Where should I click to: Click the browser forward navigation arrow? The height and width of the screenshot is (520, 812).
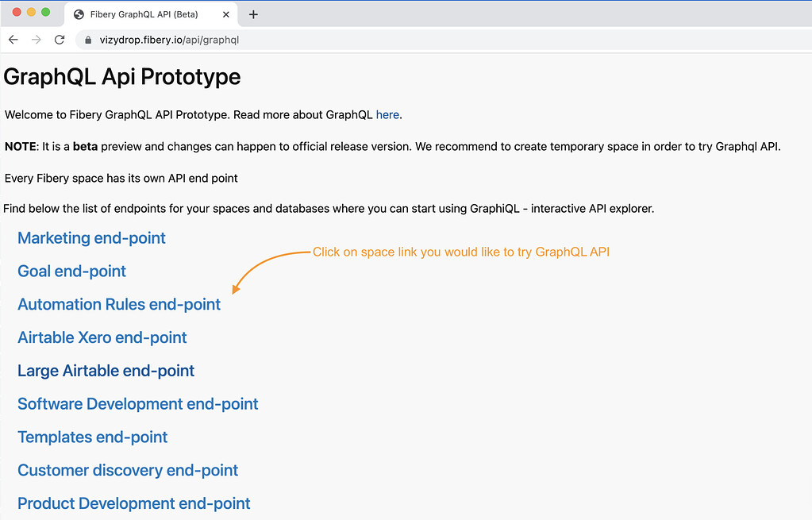click(36, 39)
